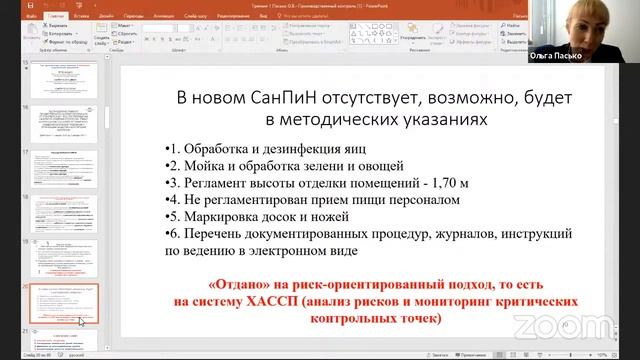Switch to Normal view icon in status bar
The image size is (640, 360).
coord(499,355)
